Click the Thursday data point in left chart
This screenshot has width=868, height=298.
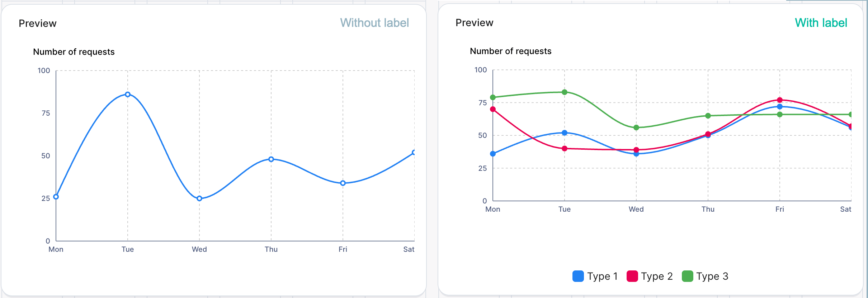271,159
